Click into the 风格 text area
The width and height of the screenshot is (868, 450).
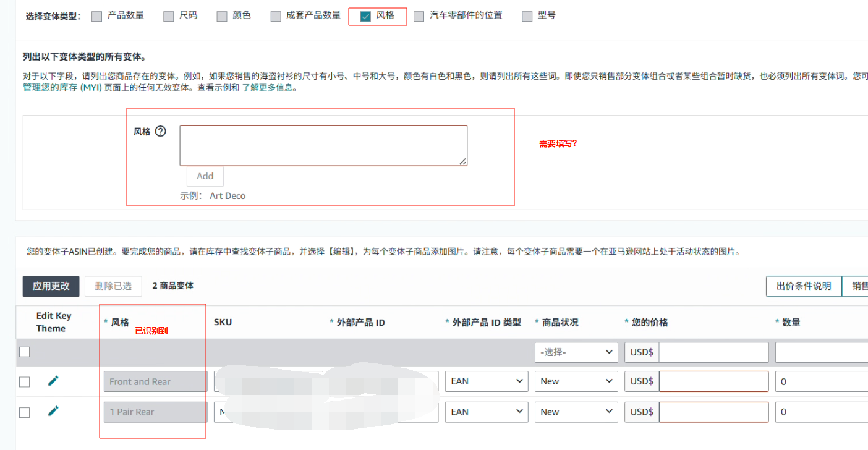click(x=323, y=145)
